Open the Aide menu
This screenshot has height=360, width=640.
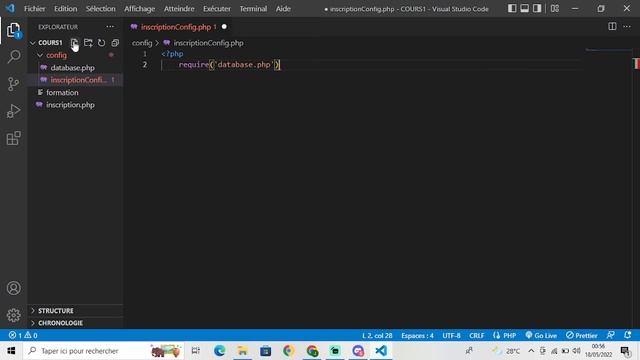coord(283,9)
